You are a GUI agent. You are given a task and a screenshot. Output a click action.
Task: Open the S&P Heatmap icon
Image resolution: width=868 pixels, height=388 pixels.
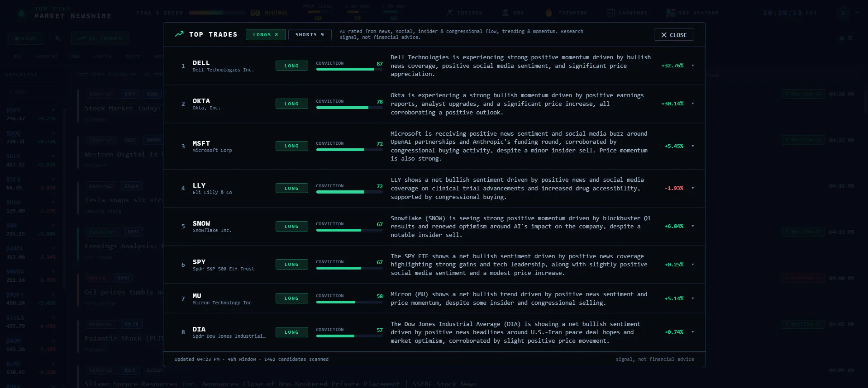point(671,13)
